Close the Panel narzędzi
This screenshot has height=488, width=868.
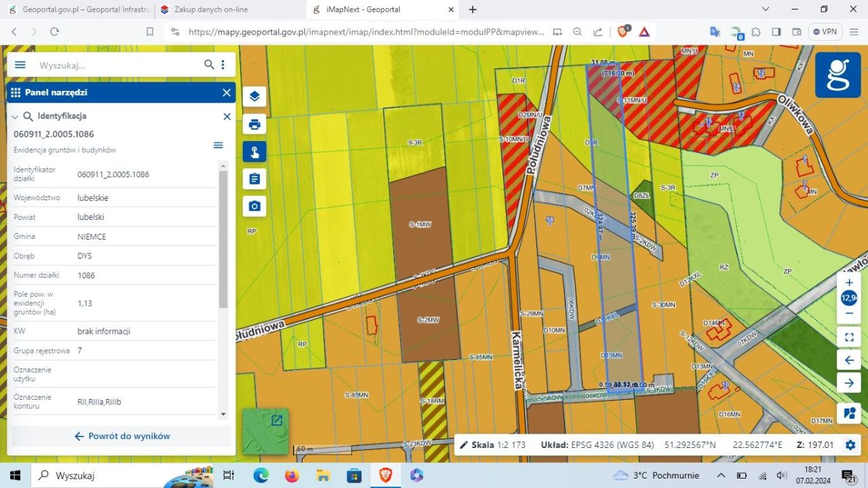coord(226,92)
